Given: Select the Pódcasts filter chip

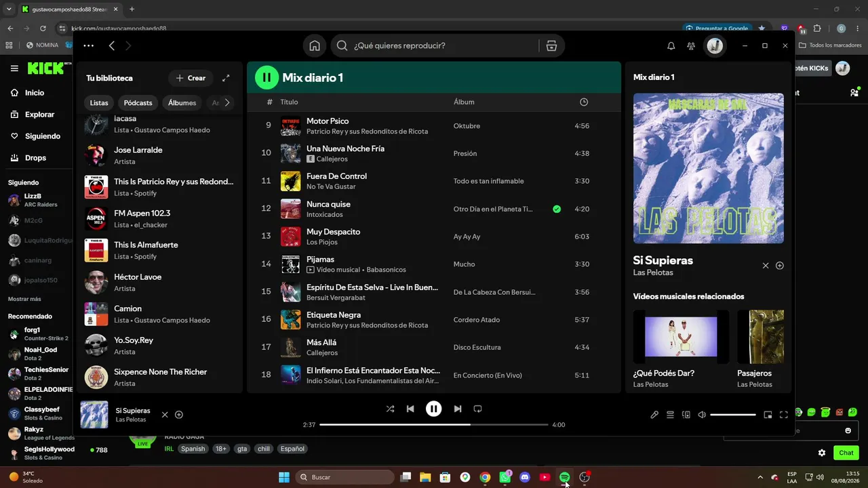Looking at the screenshot, I should [x=138, y=103].
